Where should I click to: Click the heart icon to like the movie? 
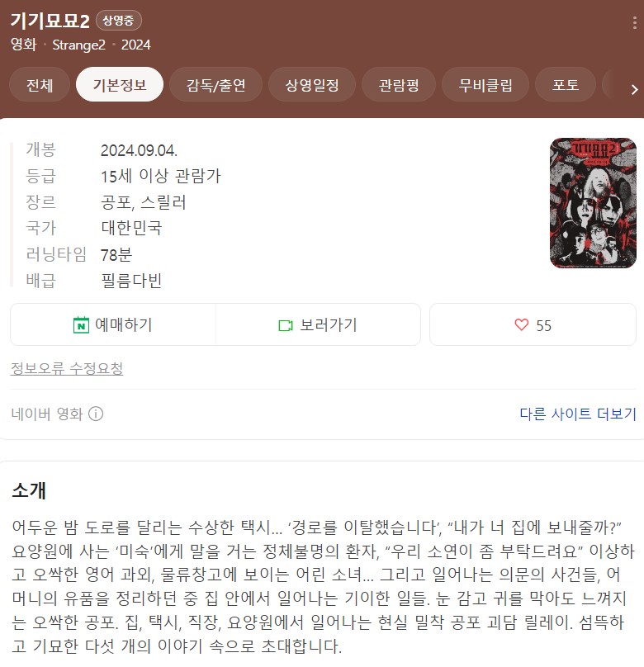click(x=522, y=325)
